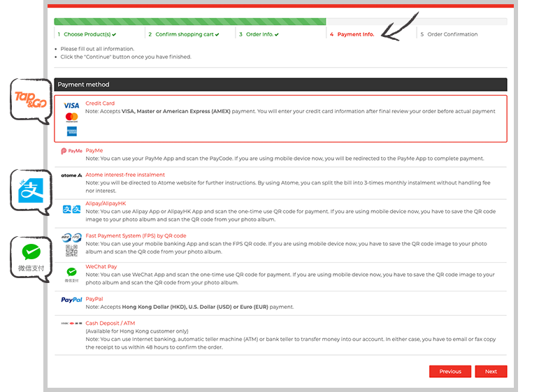The width and height of the screenshot is (560, 392).
Task: Click the blue Alipay speech bubble icon
Action: click(x=30, y=191)
